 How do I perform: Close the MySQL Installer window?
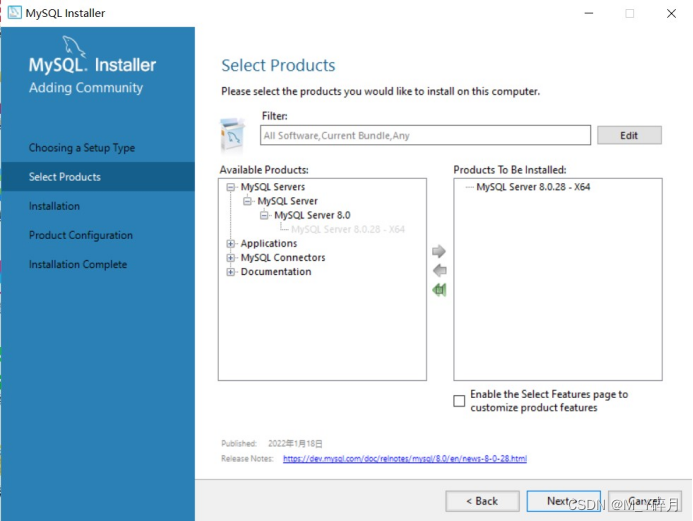671,13
